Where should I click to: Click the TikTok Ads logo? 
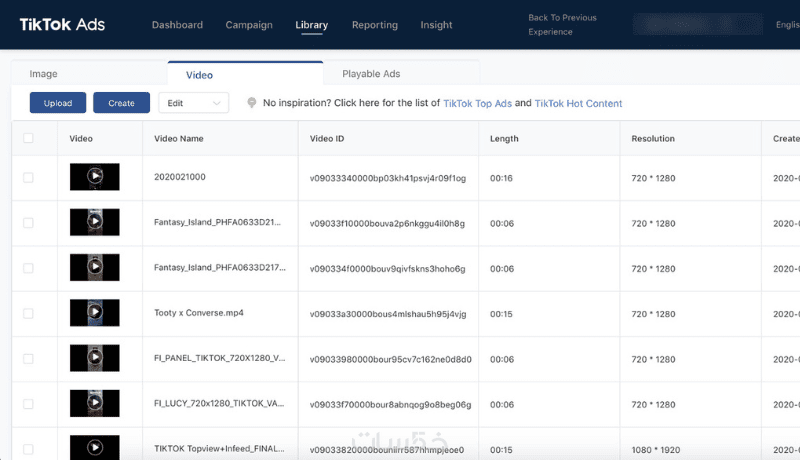tap(62, 24)
